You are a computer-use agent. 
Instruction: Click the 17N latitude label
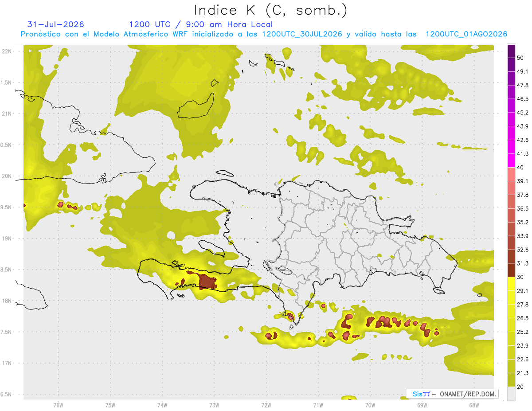pos(7,363)
